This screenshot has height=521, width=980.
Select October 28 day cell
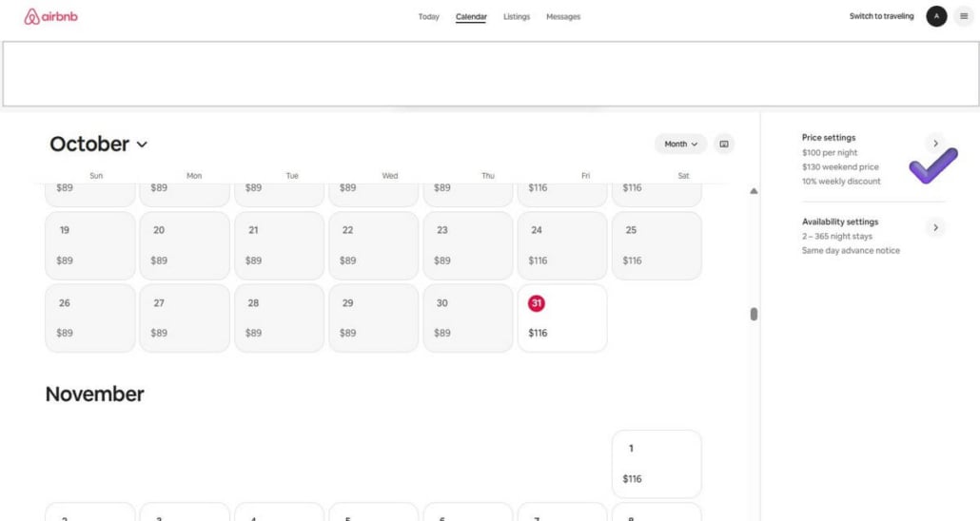279,318
